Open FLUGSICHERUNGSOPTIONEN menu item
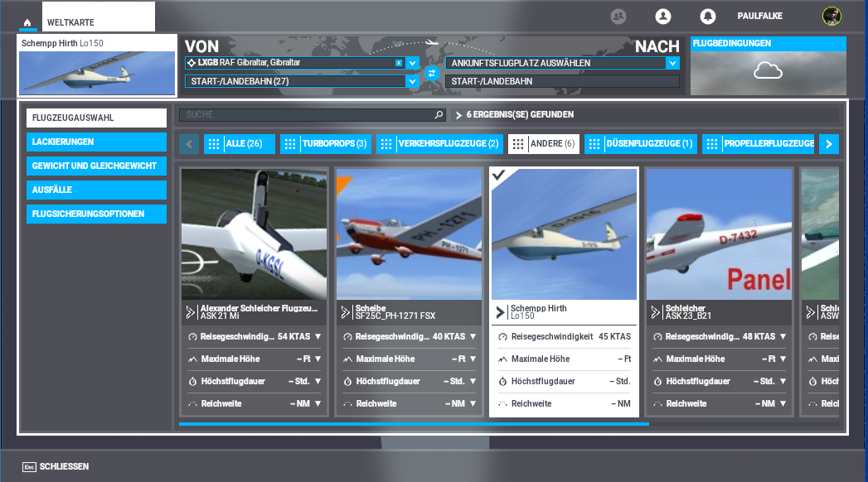Image resolution: width=868 pixels, height=482 pixels. click(x=96, y=214)
